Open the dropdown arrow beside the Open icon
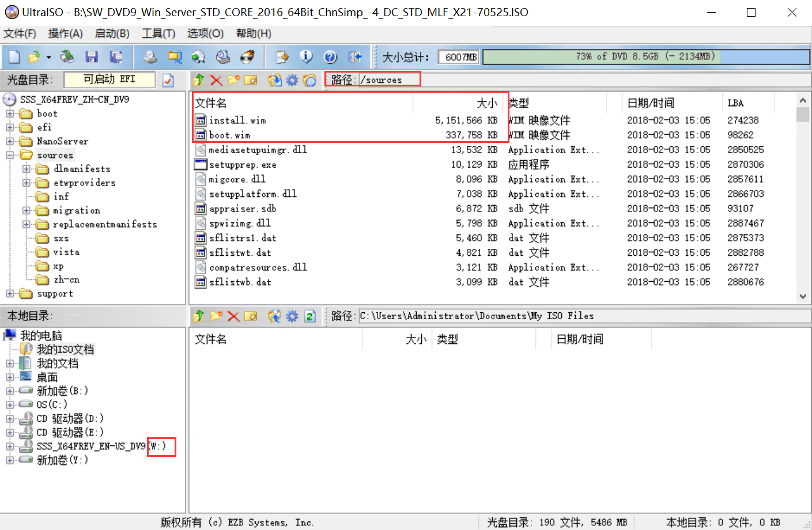The image size is (812, 530). [x=49, y=57]
